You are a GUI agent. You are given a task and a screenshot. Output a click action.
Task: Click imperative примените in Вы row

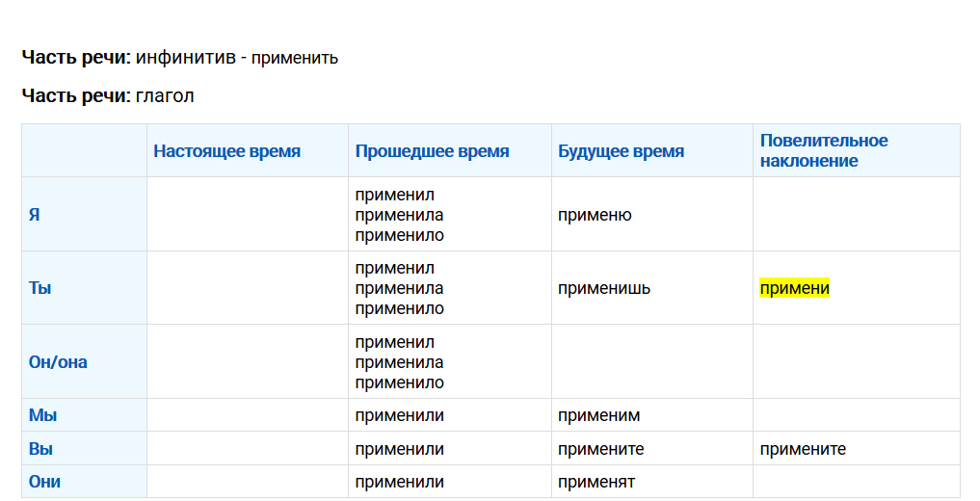pyautogui.click(x=803, y=449)
